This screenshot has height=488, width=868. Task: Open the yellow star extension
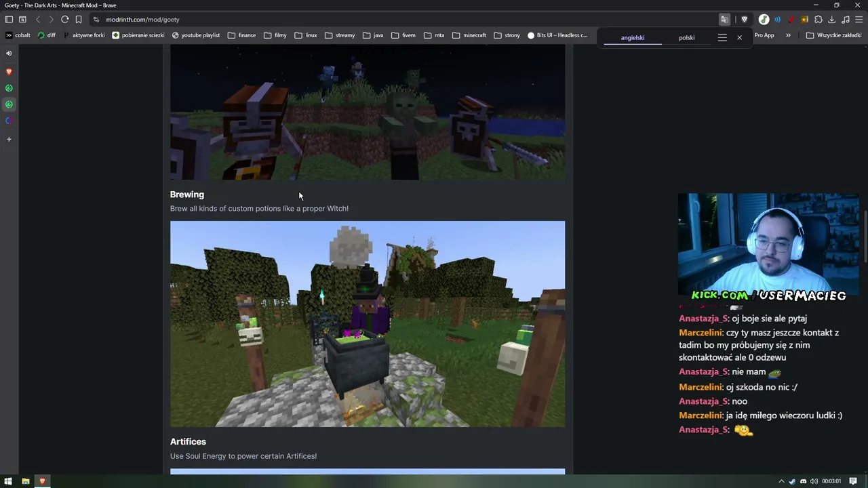pos(804,20)
